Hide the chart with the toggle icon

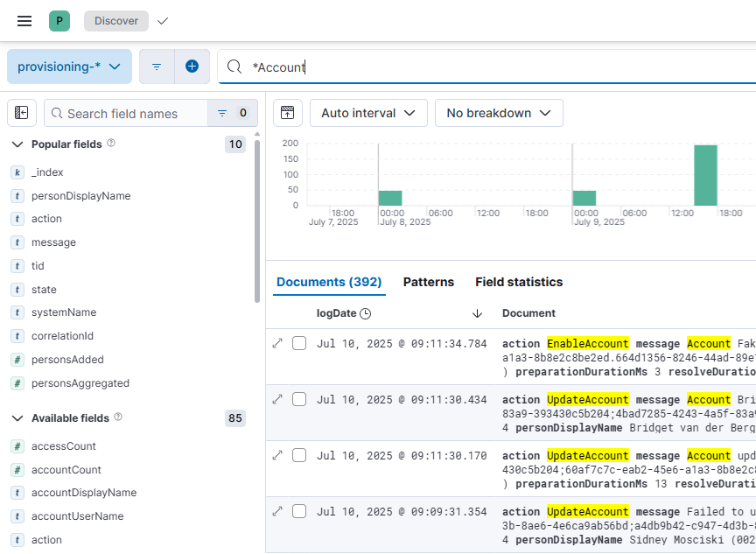coord(287,113)
